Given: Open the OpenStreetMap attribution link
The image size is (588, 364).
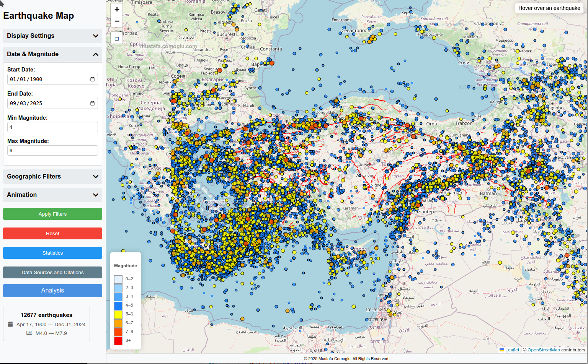Looking at the screenshot, I should (544, 350).
